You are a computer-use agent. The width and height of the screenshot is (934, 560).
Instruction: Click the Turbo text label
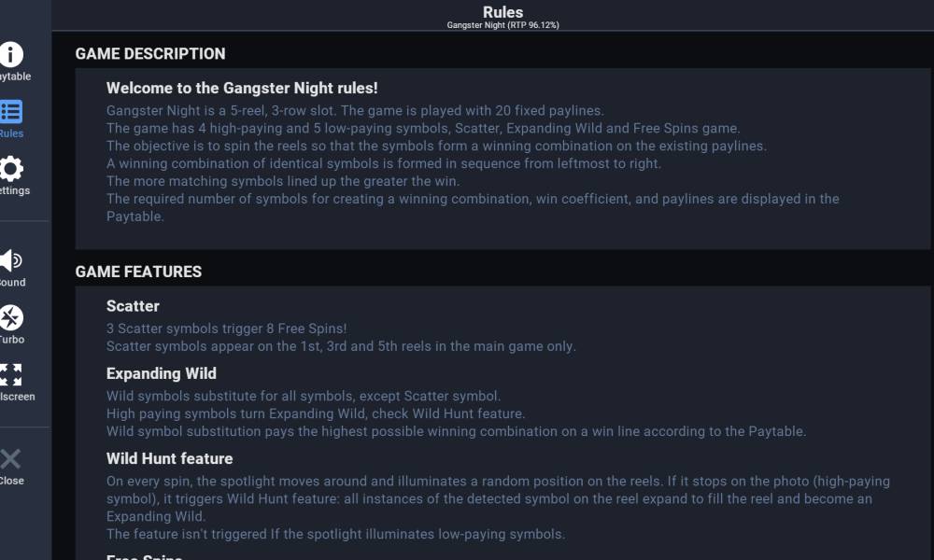point(12,339)
